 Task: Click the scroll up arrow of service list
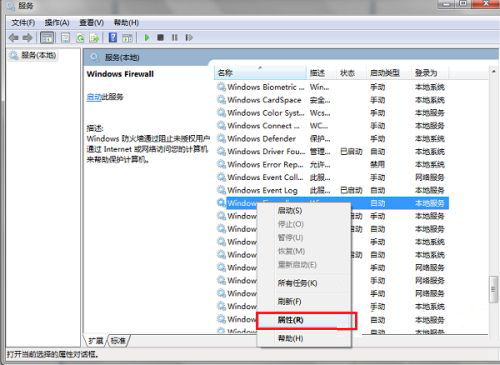pyautogui.click(x=493, y=71)
